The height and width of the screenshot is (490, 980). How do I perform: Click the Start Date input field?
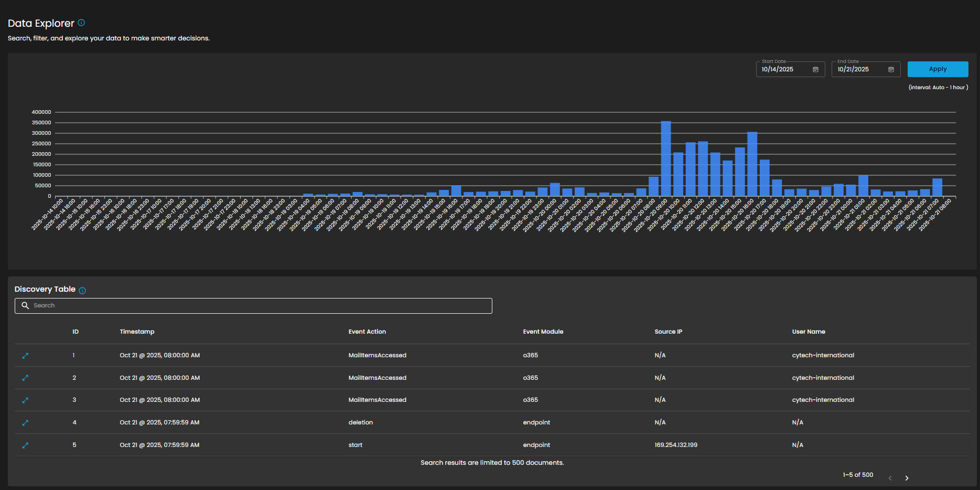[x=784, y=70]
